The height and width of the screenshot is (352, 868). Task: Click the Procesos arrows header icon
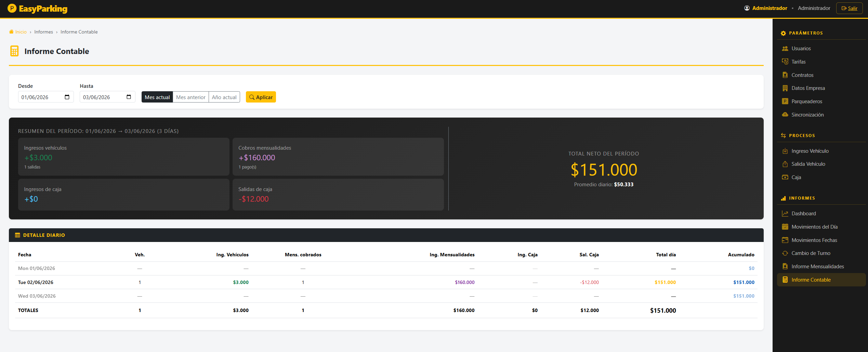click(784, 136)
